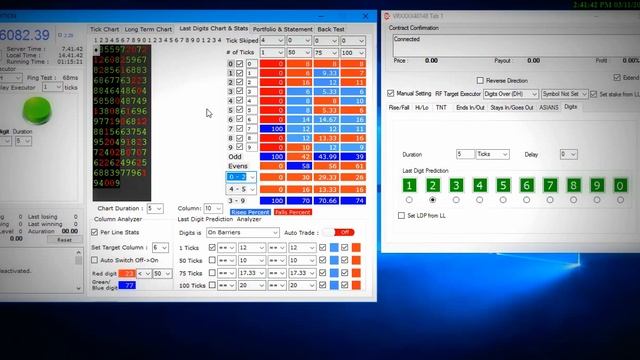Toggle the 1 Ticks row first checkbox
The width and height of the screenshot is (640, 360).
click(212, 247)
